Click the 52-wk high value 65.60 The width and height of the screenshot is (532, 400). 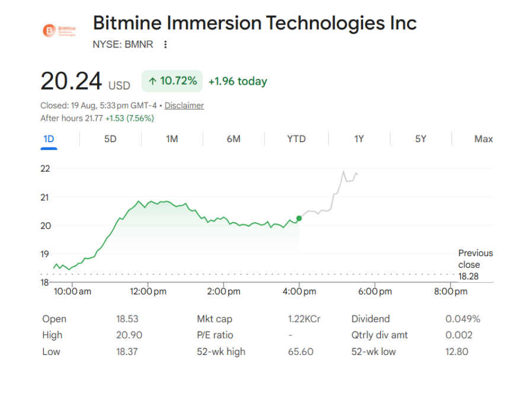(300, 351)
